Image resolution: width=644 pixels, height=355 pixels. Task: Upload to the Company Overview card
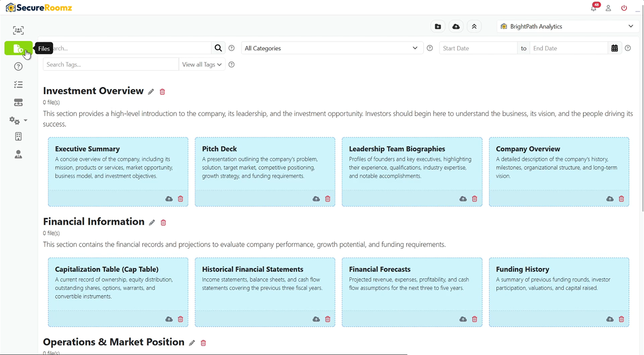coord(610,199)
